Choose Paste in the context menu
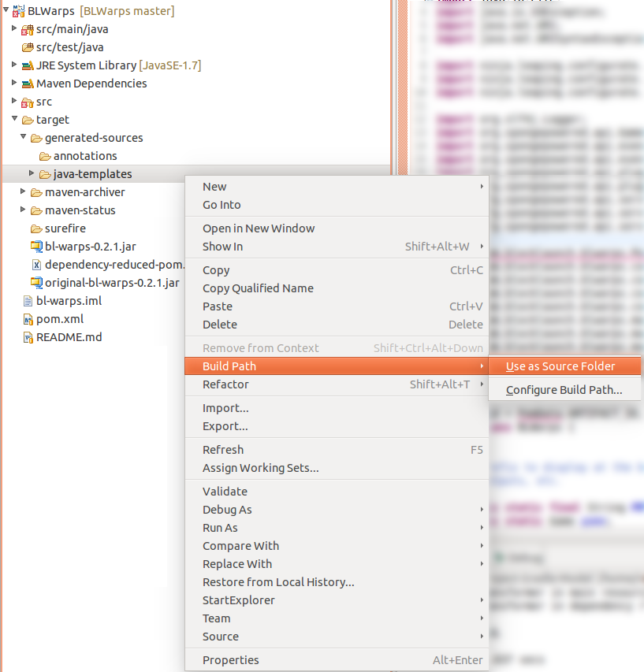The height and width of the screenshot is (672, 644). tap(337, 306)
